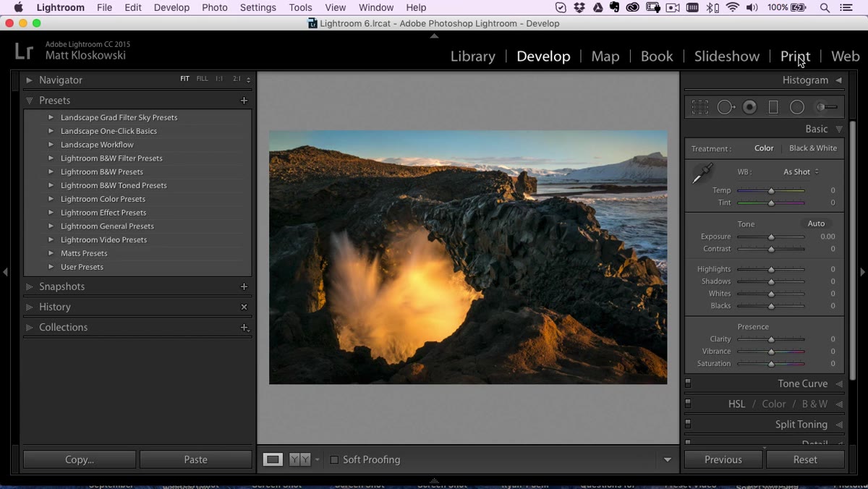This screenshot has height=489, width=868.
Task: Show the right panel with edge arrow
Action: point(862,272)
